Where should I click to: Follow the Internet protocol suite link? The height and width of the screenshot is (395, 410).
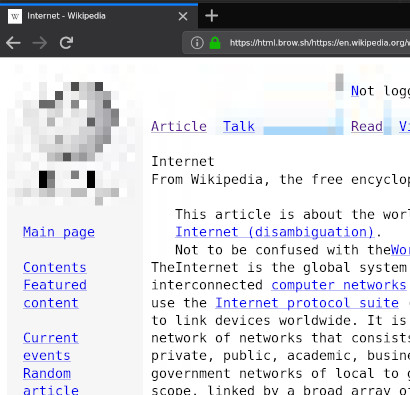(x=307, y=303)
